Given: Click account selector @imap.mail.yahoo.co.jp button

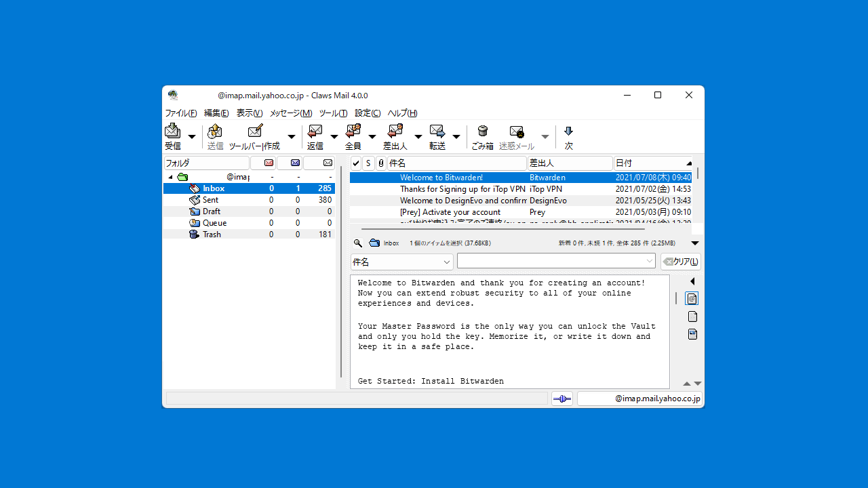Looking at the screenshot, I should (x=639, y=399).
